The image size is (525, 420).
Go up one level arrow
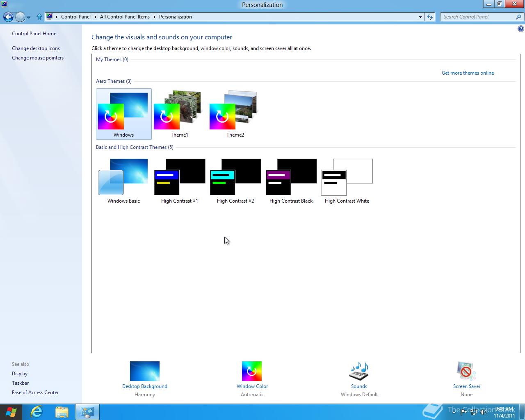(x=39, y=17)
